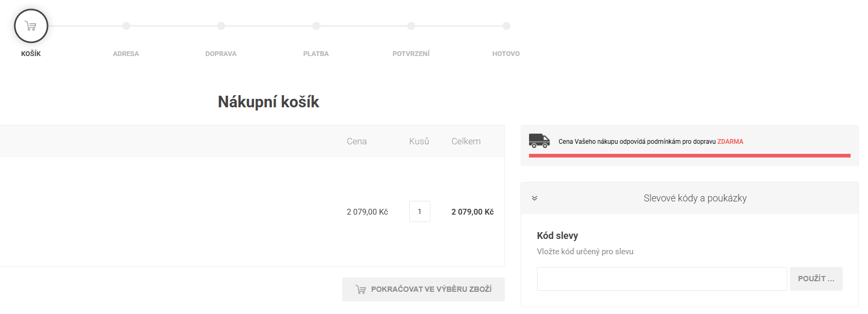Click the Celkem column header
The height and width of the screenshot is (314, 868).
pyautogui.click(x=466, y=141)
